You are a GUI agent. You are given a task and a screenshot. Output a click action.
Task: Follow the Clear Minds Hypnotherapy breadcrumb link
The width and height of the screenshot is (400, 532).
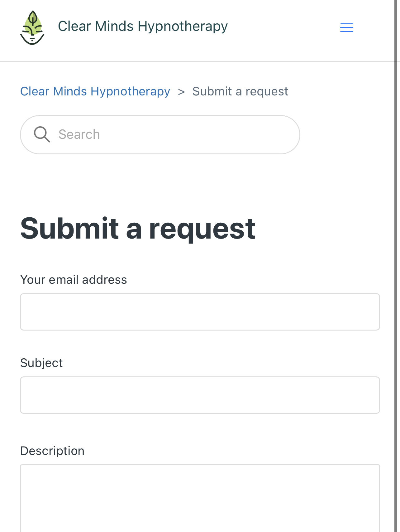point(95,91)
